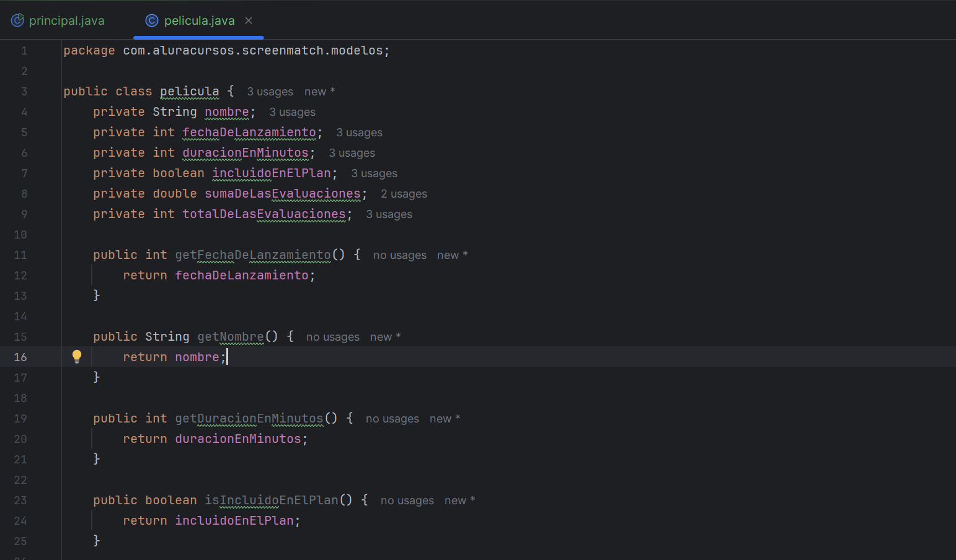This screenshot has width=956, height=560.
Task: Click 'fechaDeLanzamiento' field declaration on line 5
Action: coord(249,132)
